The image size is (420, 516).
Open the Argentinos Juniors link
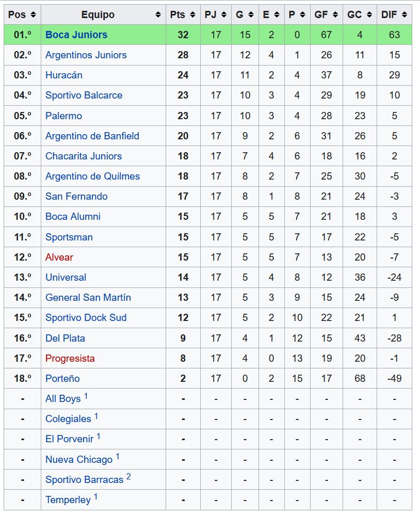86,55
